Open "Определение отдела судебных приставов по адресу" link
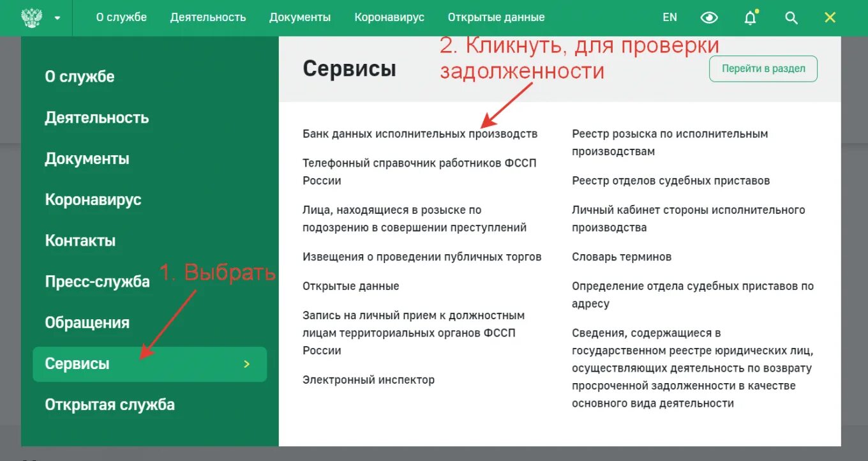 pos(693,295)
